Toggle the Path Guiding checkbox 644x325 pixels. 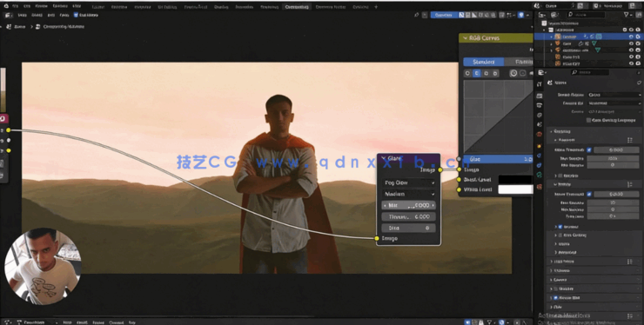[560, 235]
